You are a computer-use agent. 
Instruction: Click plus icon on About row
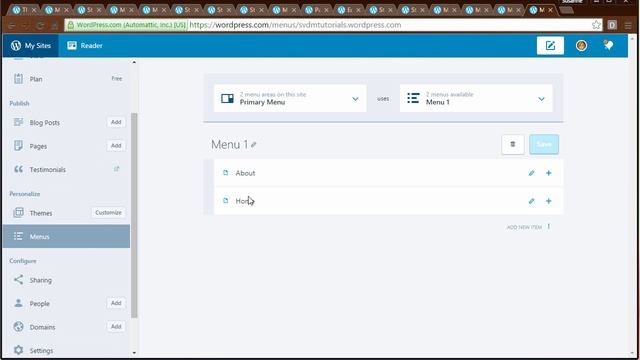pyautogui.click(x=549, y=173)
